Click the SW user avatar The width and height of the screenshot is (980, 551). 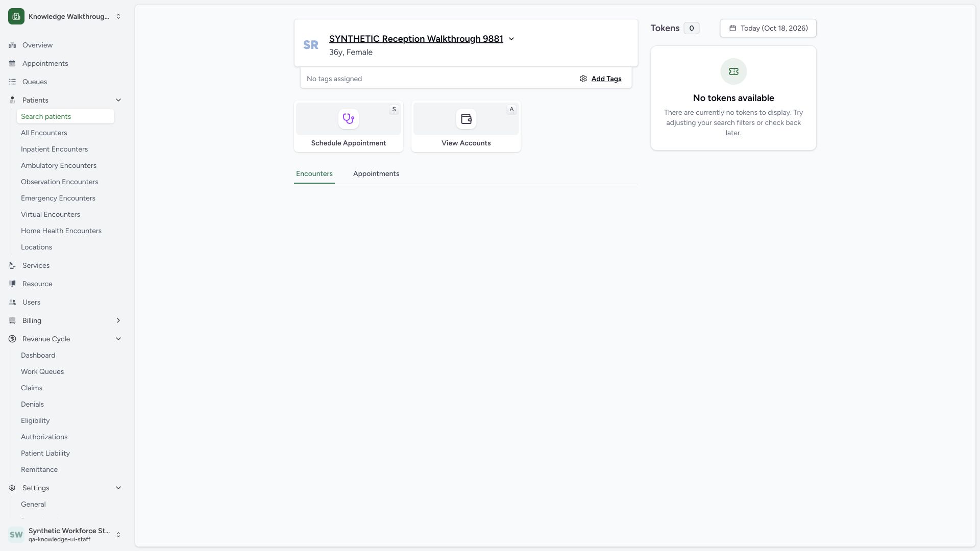16,535
